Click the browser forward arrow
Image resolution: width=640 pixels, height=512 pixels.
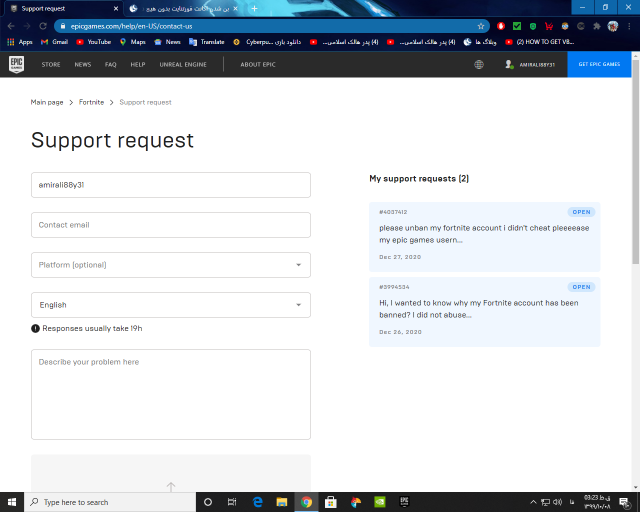(27, 26)
